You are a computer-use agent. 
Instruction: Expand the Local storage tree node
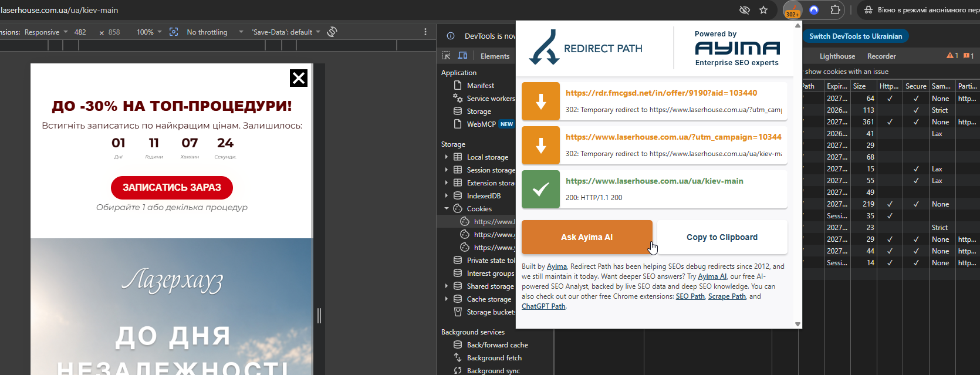[447, 157]
